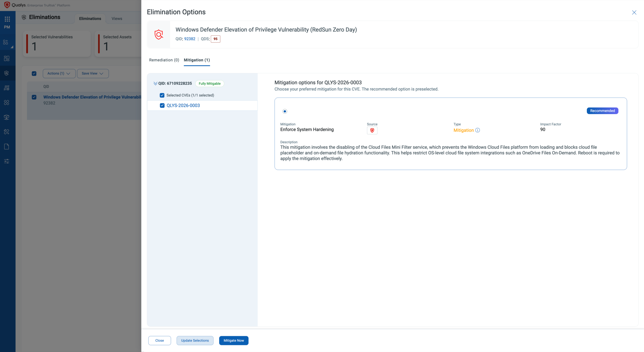Image resolution: width=644 pixels, height=352 pixels.
Task: Switch to the Remediation (0) tab
Action: coord(164,60)
